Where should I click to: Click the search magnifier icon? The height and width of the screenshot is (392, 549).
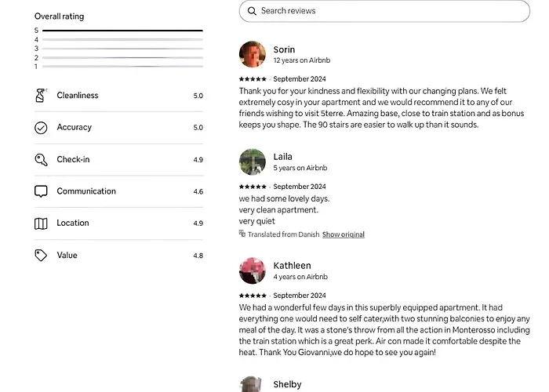coord(252,11)
